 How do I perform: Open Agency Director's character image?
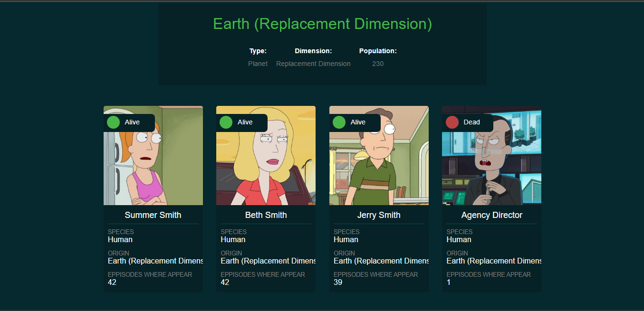click(x=491, y=155)
